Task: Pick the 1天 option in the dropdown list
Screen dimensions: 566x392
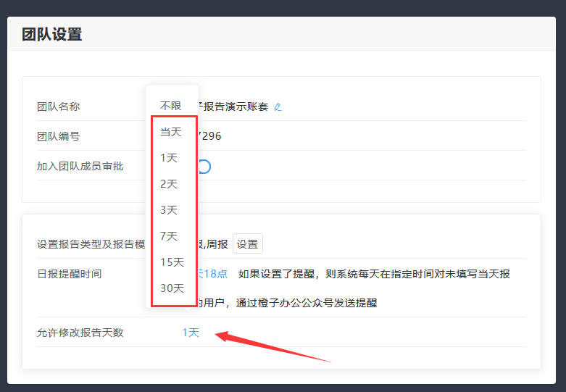Action: [169, 158]
